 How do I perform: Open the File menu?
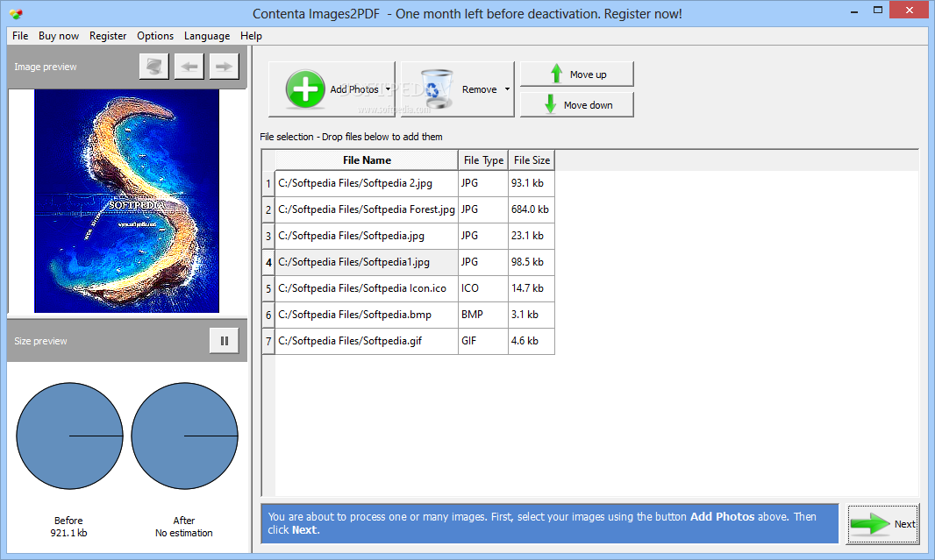(20, 36)
